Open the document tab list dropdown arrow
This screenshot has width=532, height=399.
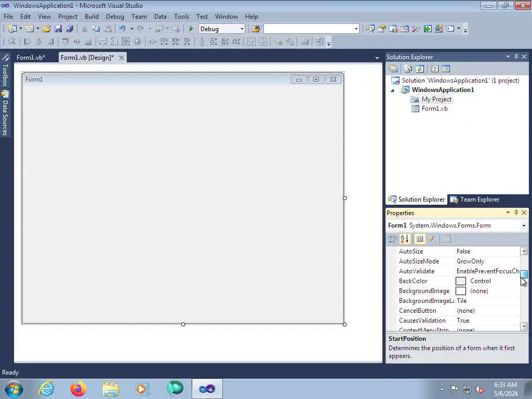377,58
